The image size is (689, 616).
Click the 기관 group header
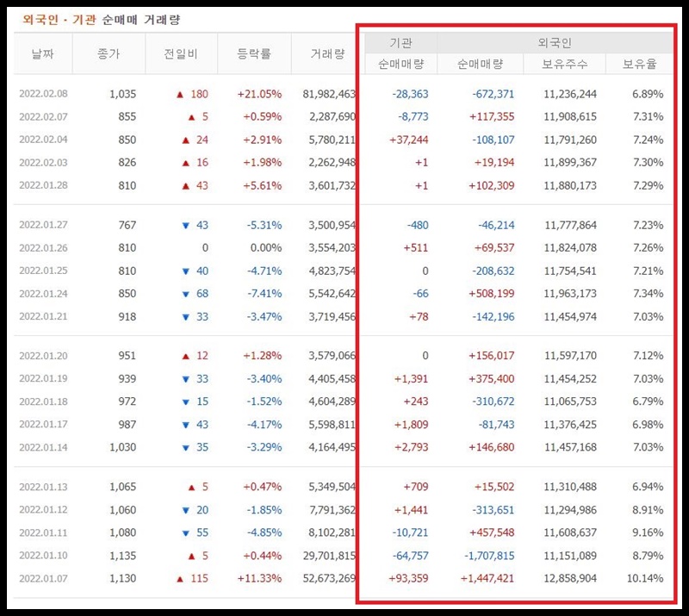(400, 43)
